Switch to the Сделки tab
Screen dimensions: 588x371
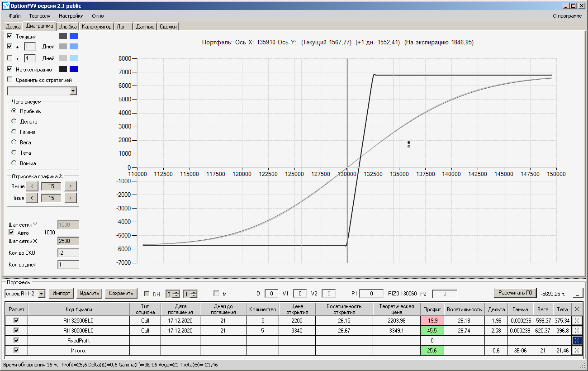168,27
